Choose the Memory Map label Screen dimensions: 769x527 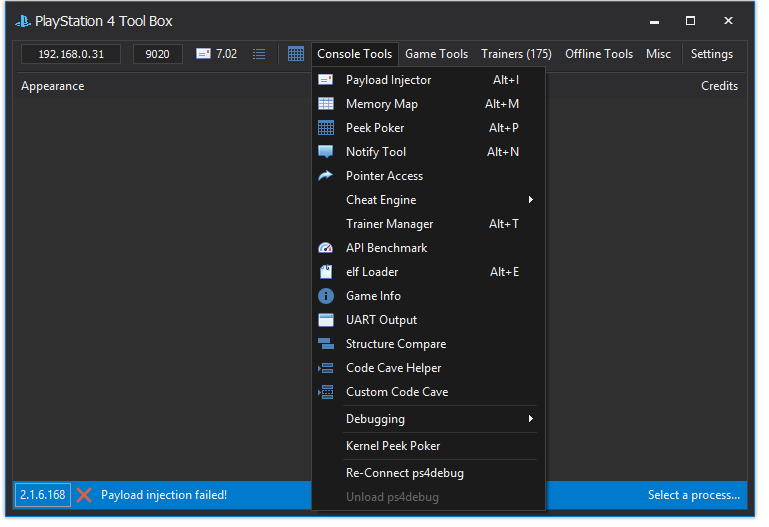click(382, 104)
